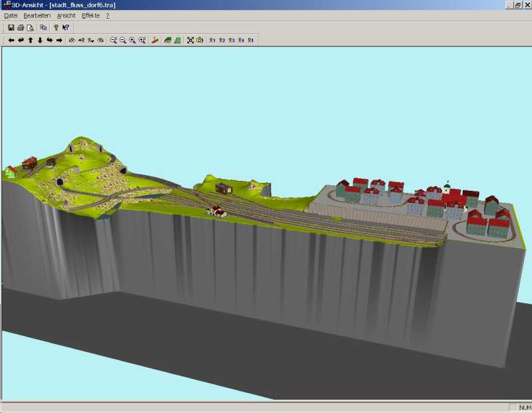Click the Save icon in the toolbar
The width and height of the screenshot is (532, 413).
click(x=11, y=27)
